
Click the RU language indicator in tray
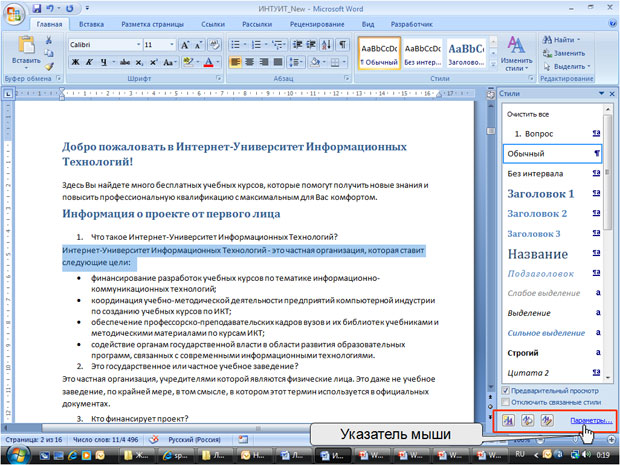520,454
